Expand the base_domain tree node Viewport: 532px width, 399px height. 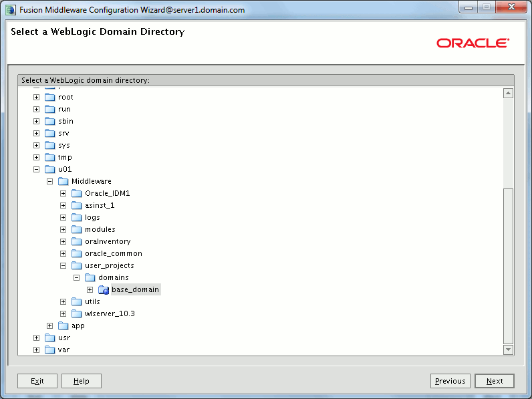pyautogui.click(x=90, y=290)
